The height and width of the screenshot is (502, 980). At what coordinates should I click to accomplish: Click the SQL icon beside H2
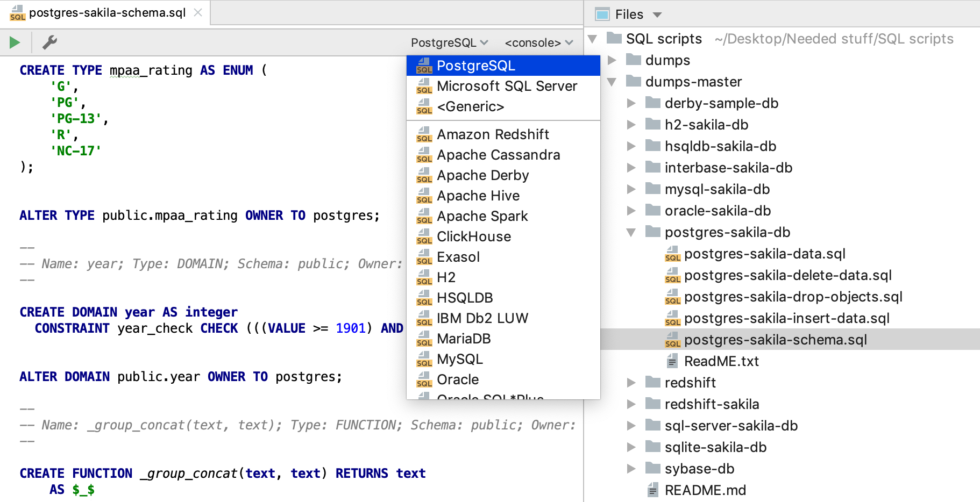[424, 277]
